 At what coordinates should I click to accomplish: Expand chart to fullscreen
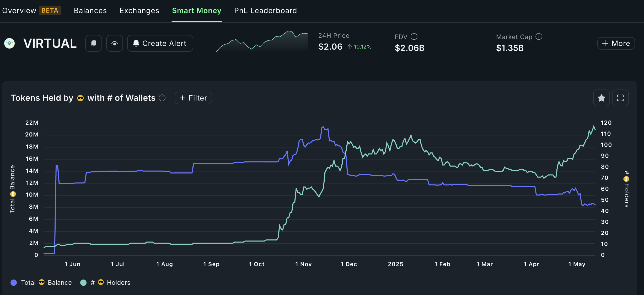click(x=620, y=98)
